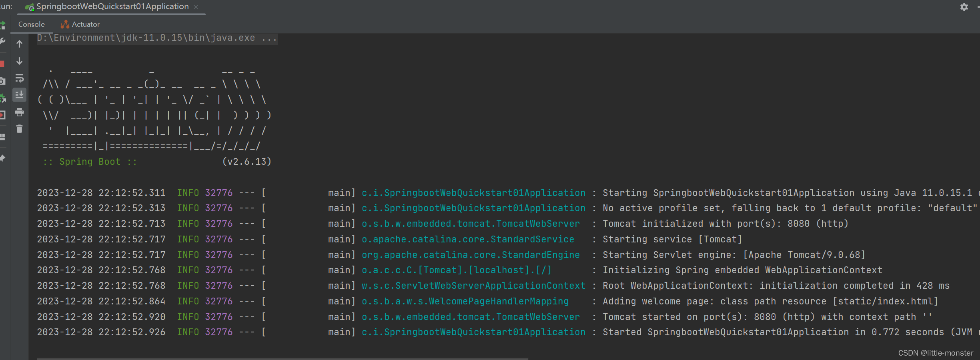Click the restore layout icon

(2, 137)
